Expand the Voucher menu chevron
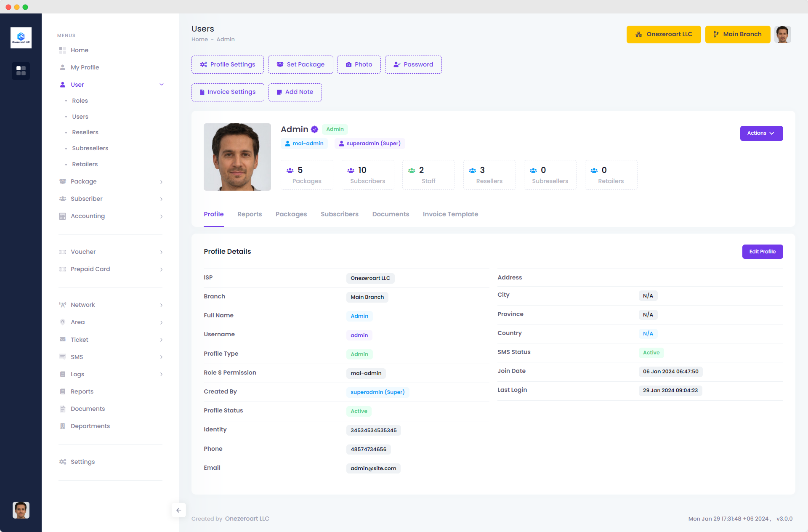Viewport: 808px width, 532px height. [161, 252]
